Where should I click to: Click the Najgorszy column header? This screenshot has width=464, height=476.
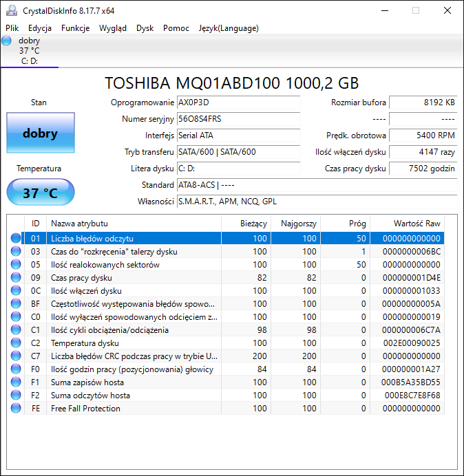pos(295,224)
